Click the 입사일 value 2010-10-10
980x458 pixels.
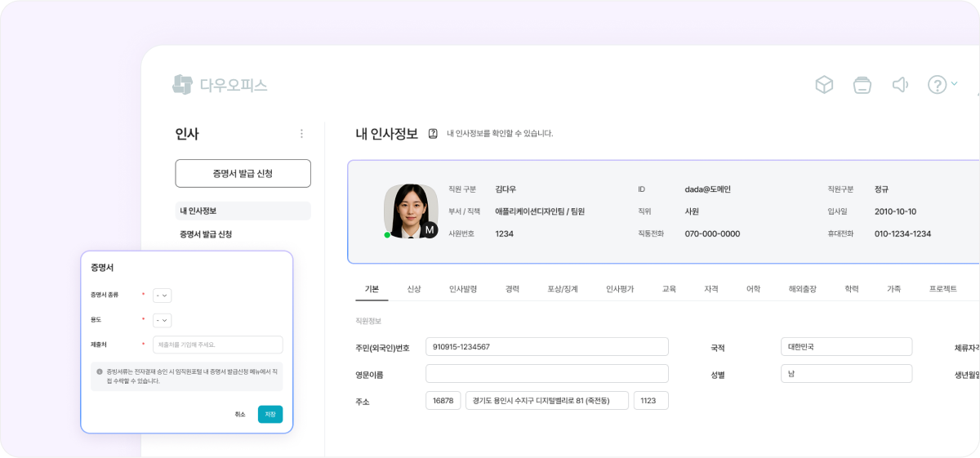point(895,211)
